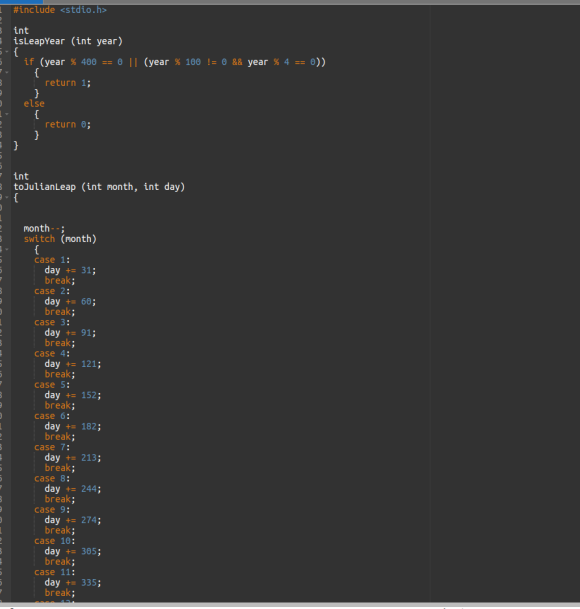Click the 'month--;' statement
This screenshot has width=580, height=609.
tap(44, 228)
